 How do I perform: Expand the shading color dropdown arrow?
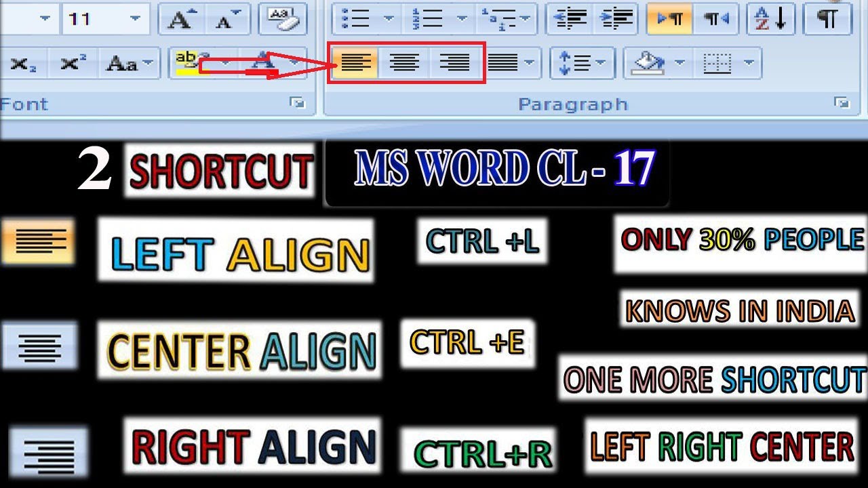tap(679, 64)
